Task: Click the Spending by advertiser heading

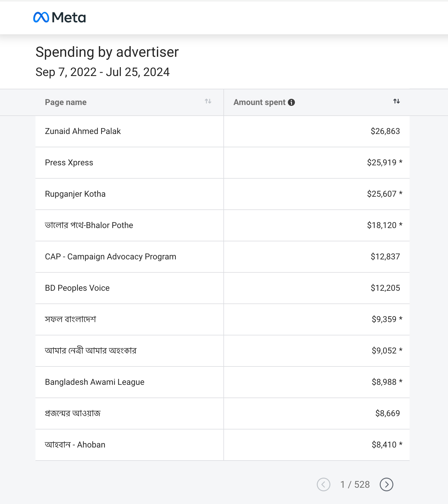Action: [x=107, y=52]
